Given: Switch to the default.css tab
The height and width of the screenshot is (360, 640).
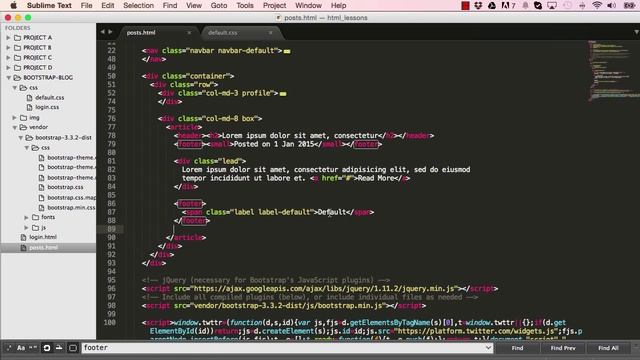Looking at the screenshot, I should point(223,33).
